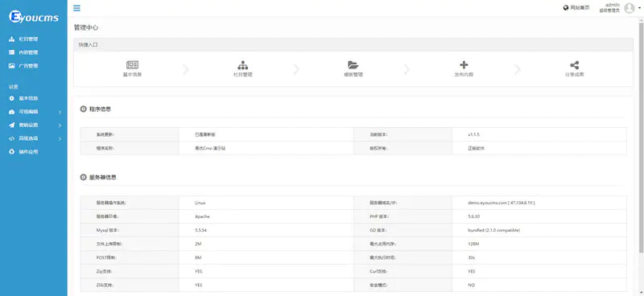Click the YES value beside Zip支持
Viewport: 644px width, 296px height.
click(x=198, y=271)
